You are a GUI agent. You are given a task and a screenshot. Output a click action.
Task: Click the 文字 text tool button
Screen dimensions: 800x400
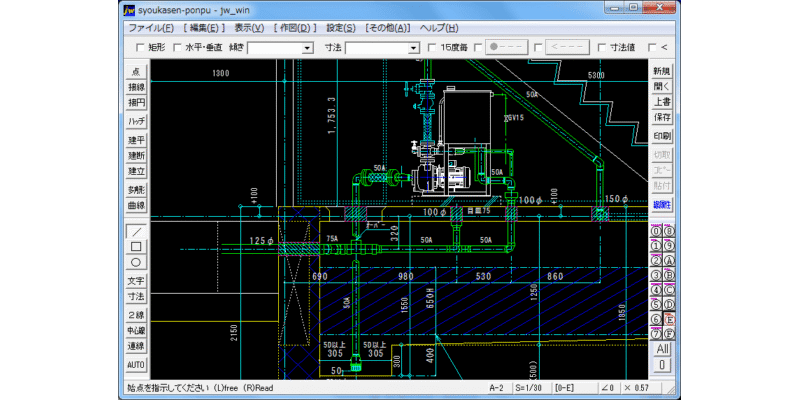click(x=136, y=281)
